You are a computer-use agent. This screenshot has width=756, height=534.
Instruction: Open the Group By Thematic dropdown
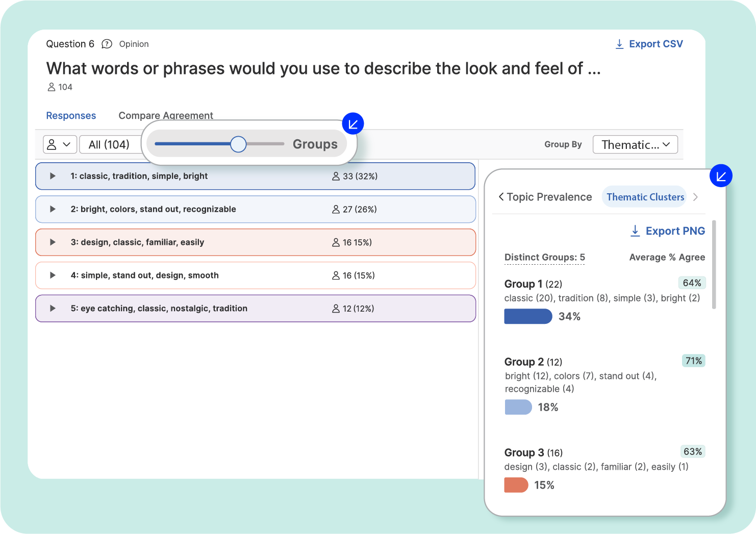(x=635, y=144)
